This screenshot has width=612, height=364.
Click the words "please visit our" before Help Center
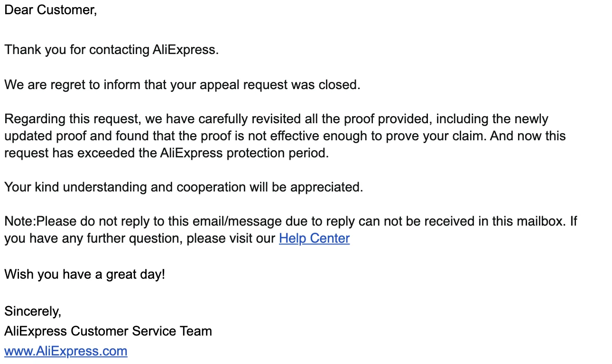(231, 238)
